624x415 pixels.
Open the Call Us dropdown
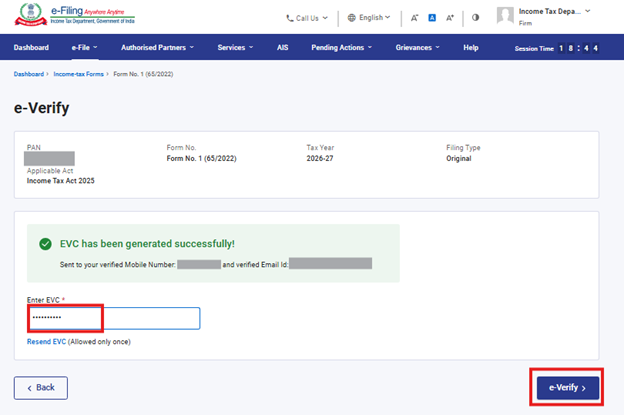(306, 18)
